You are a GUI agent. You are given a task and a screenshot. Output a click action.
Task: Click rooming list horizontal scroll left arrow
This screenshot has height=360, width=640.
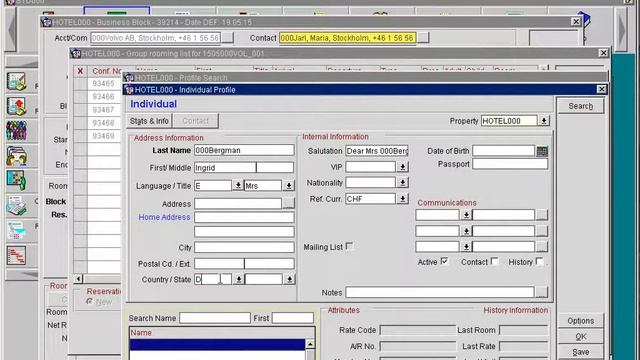tap(78, 279)
